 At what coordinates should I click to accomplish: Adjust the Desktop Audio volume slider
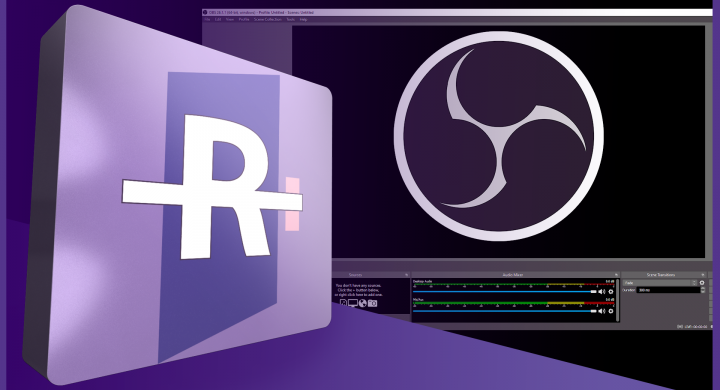click(x=505, y=292)
